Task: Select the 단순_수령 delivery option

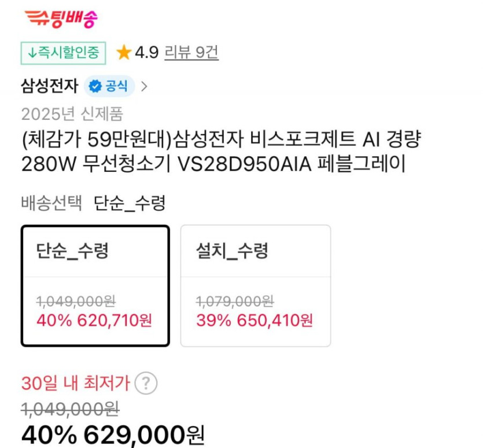Action: (x=95, y=286)
